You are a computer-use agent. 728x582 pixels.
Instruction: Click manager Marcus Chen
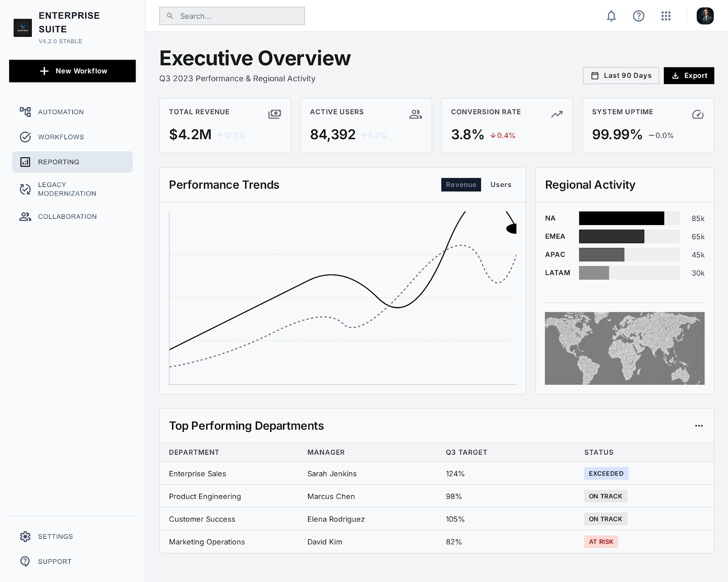[x=331, y=497]
